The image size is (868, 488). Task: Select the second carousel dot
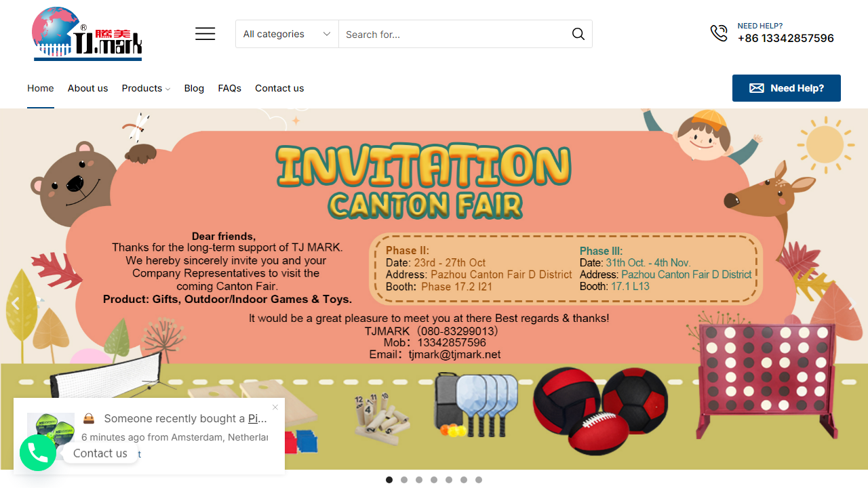tap(404, 480)
